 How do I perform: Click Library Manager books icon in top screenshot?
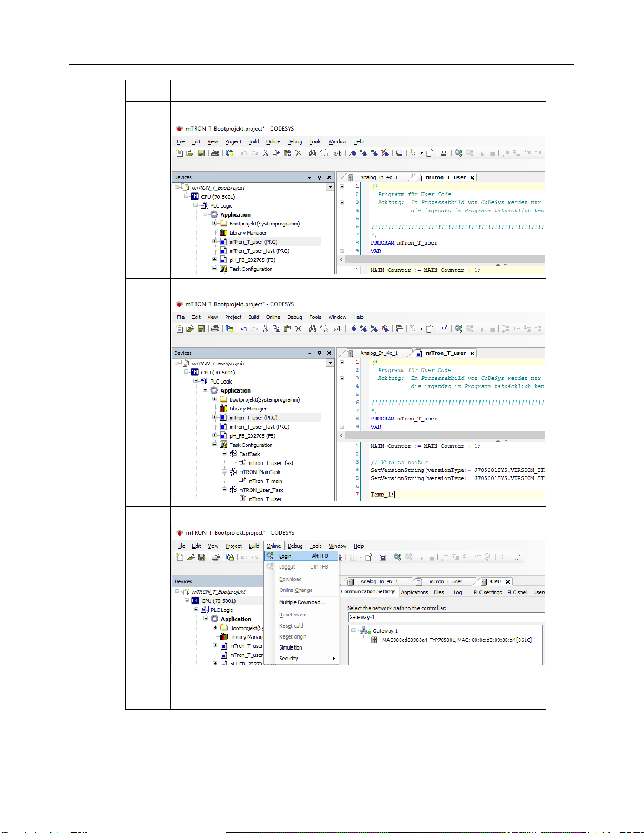(223, 233)
